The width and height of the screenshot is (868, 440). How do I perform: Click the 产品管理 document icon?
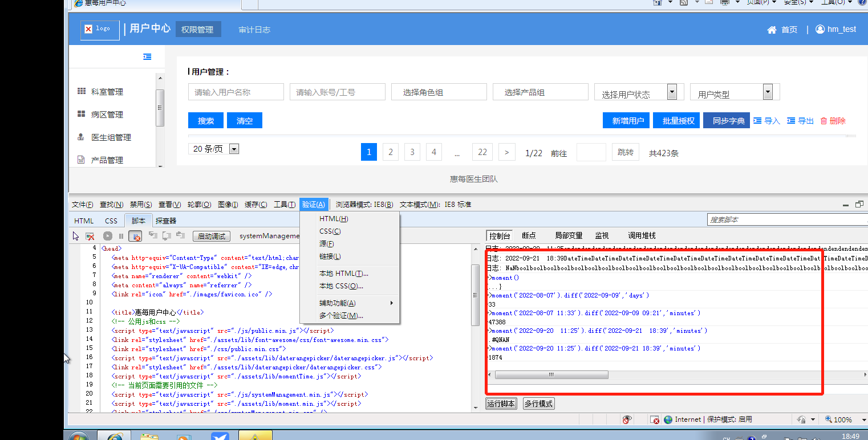tap(81, 160)
